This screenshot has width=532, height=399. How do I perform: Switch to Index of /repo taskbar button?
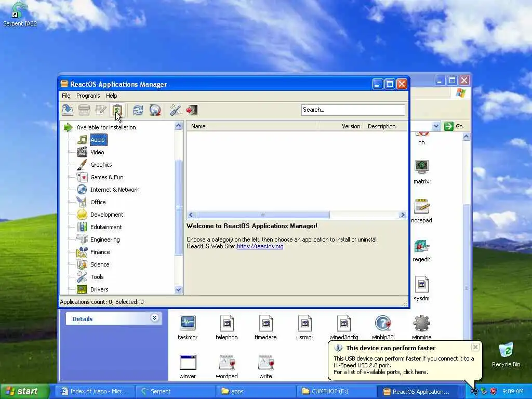pos(96,391)
